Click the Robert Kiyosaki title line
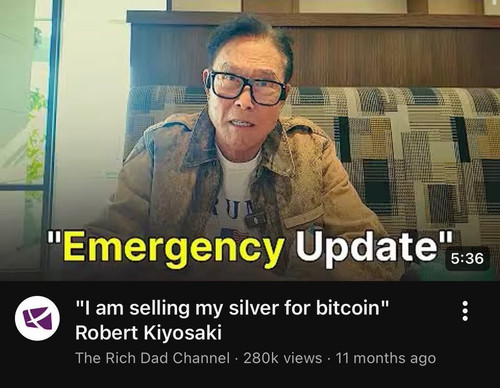This screenshot has height=388, width=500. click(x=148, y=333)
